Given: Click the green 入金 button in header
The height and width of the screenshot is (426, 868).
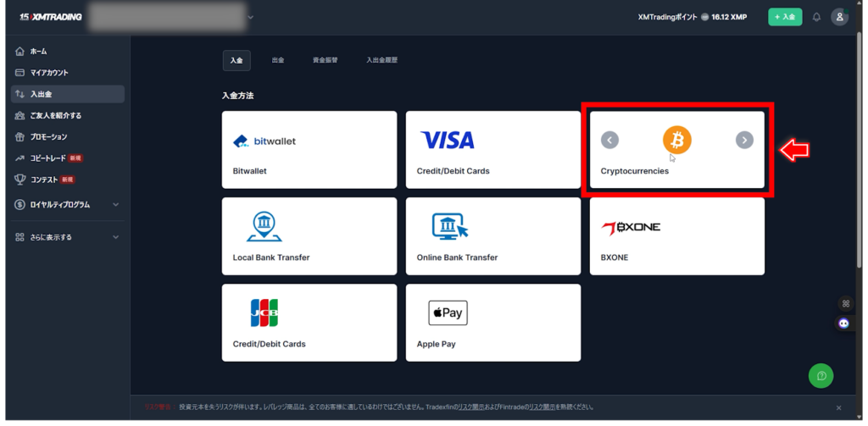Looking at the screenshot, I should (x=785, y=17).
